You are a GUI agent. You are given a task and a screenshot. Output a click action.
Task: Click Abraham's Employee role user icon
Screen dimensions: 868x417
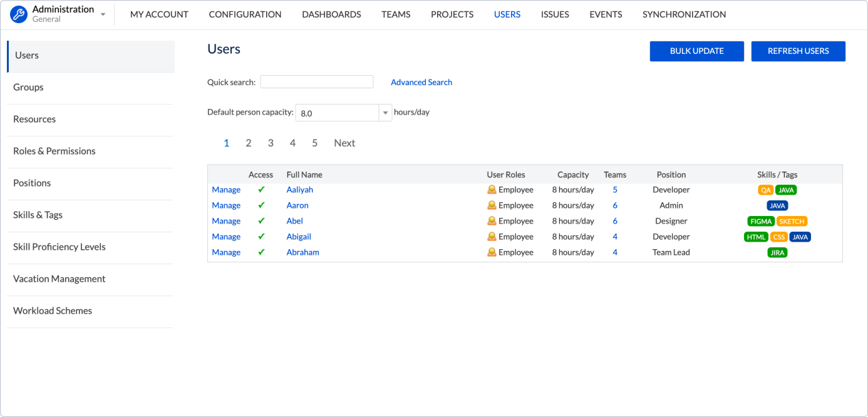(492, 252)
